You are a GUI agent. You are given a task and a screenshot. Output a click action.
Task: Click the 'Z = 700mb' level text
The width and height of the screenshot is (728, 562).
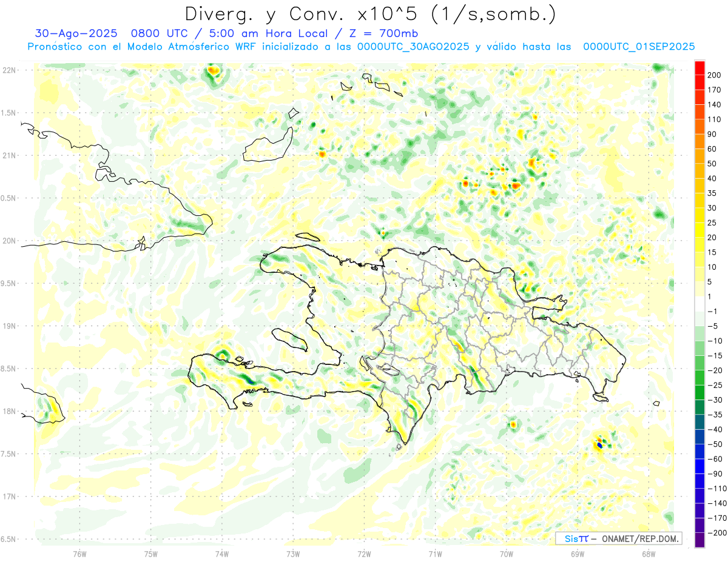pyautogui.click(x=385, y=33)
